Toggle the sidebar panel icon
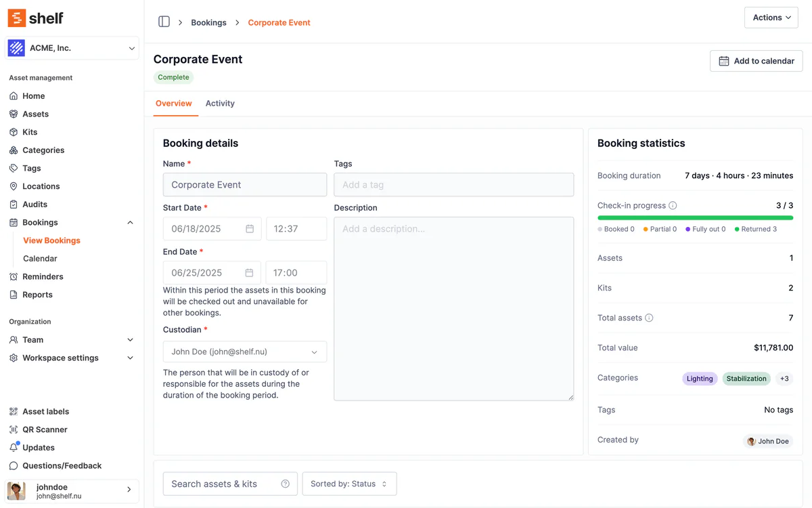The image size is (812, 508). [x=164, y=22]
